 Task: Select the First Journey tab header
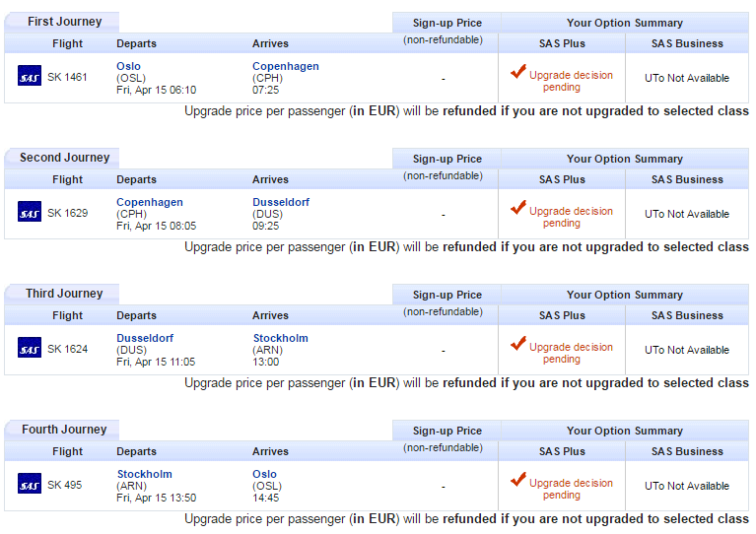tap(60, 22)
